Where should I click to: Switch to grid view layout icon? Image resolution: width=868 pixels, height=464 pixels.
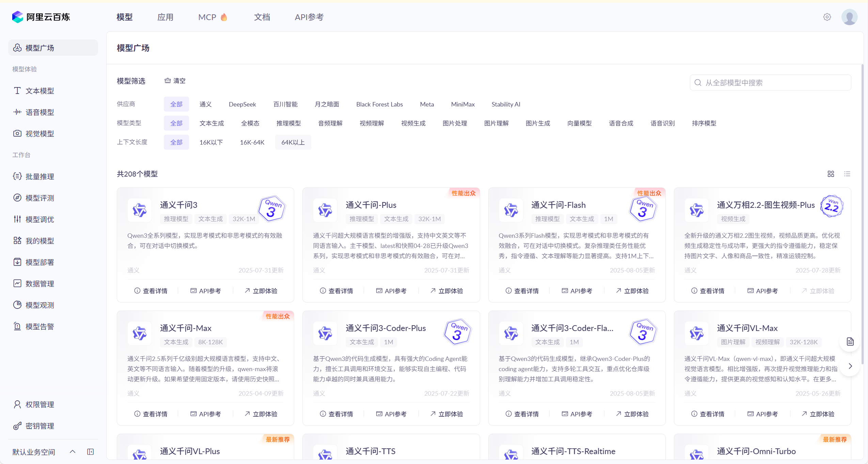tap(831, 174)
